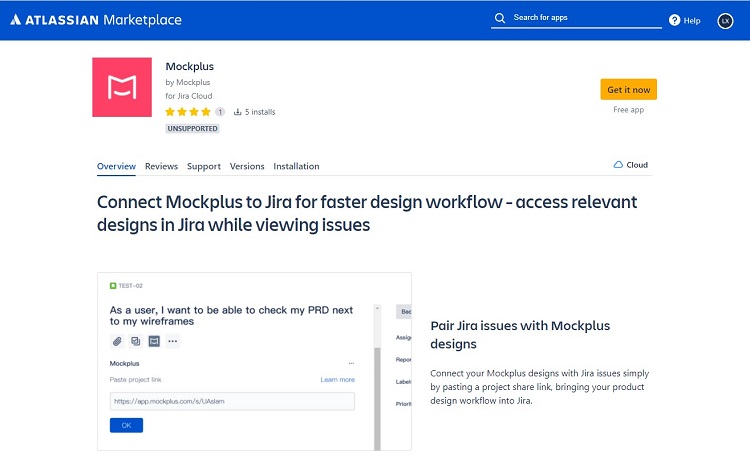Click the 'for Jira Cloud' text
Viewport: 750px width, 459px height.
189,96
